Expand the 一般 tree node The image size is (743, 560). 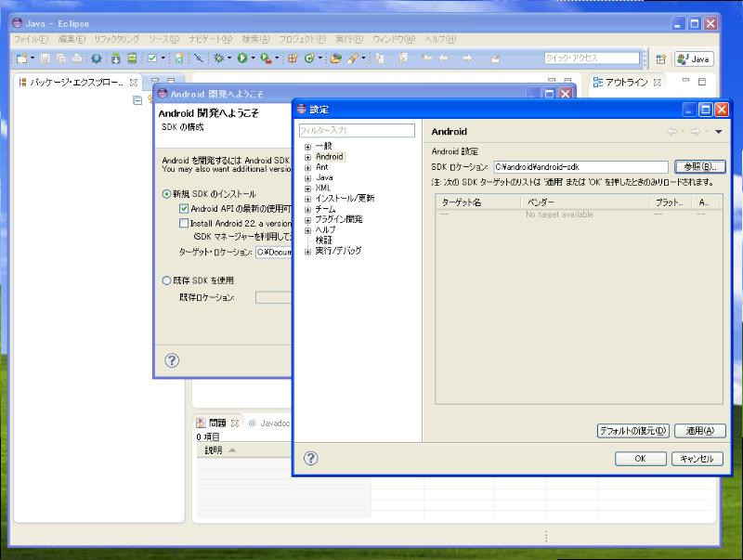click(x=308, y=147)
